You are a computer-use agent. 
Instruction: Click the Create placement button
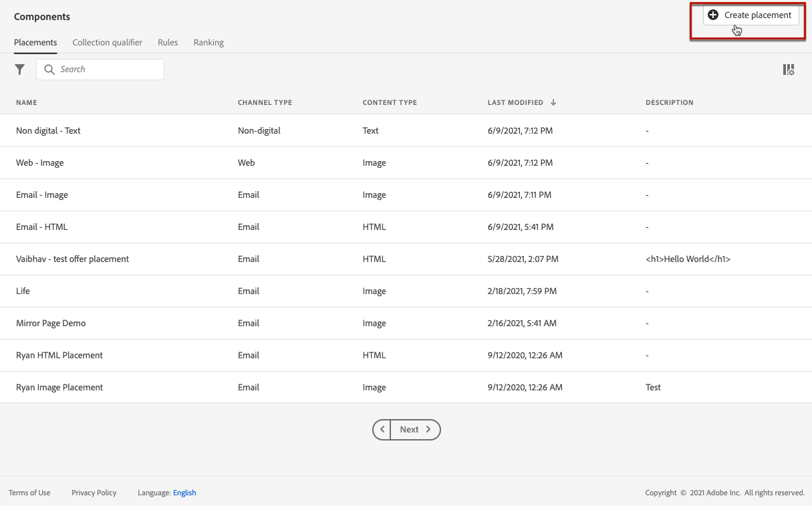751,15
